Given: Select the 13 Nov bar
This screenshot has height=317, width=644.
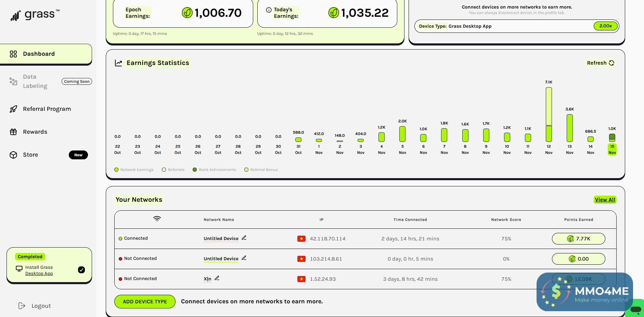Looking at the screenshot, I should (570, 128).
